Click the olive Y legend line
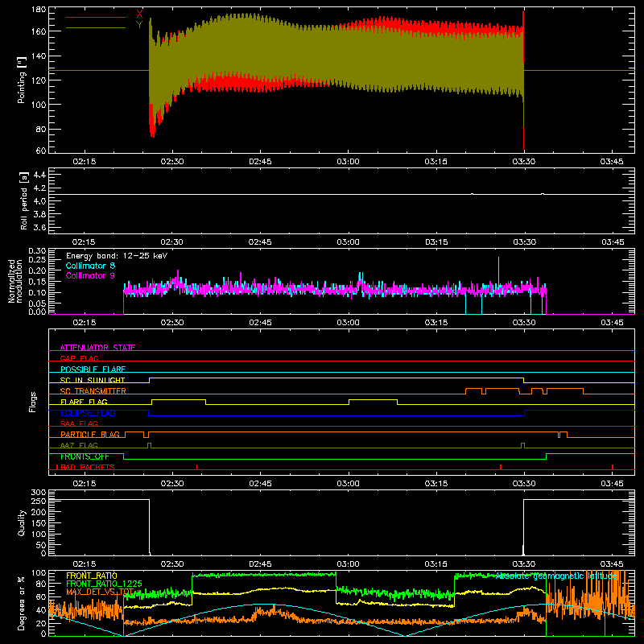The image size is (644, 644). (96, 27)
